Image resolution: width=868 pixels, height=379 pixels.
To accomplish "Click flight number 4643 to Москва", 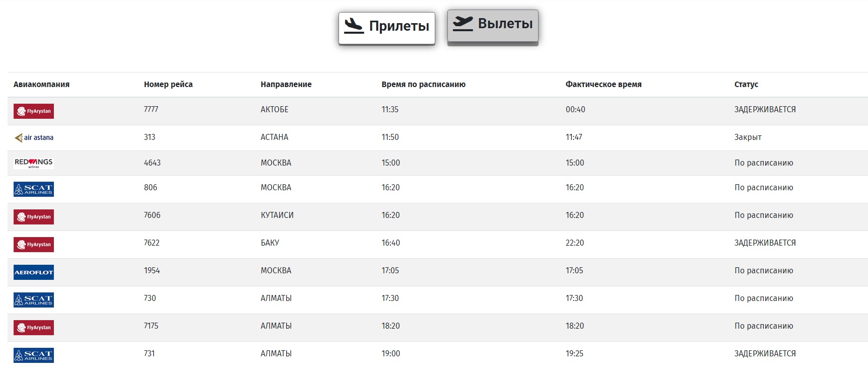I will 152,163.
